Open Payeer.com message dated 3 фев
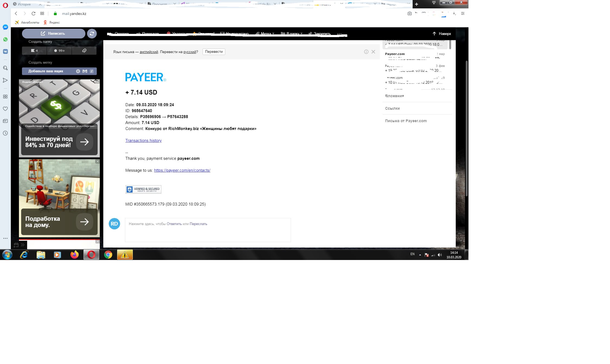 (x=415, y=68)
